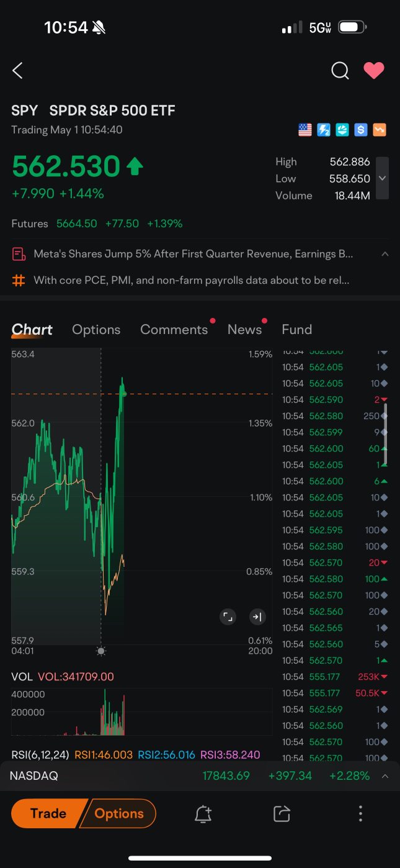The width and height of the screenshot is (400, 868).
Task: Select the 562.570 trade with volume 20
Action: tap(335, 563)
